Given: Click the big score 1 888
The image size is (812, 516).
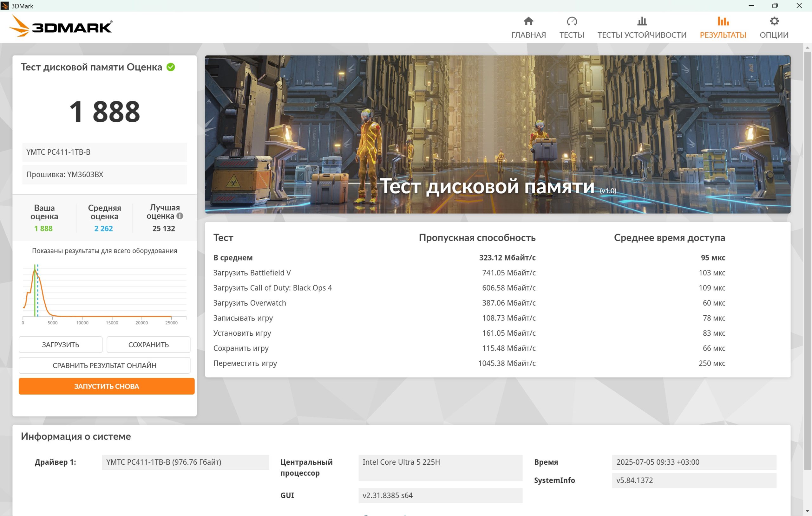Looking at the screenshot, I should [105, 112].
